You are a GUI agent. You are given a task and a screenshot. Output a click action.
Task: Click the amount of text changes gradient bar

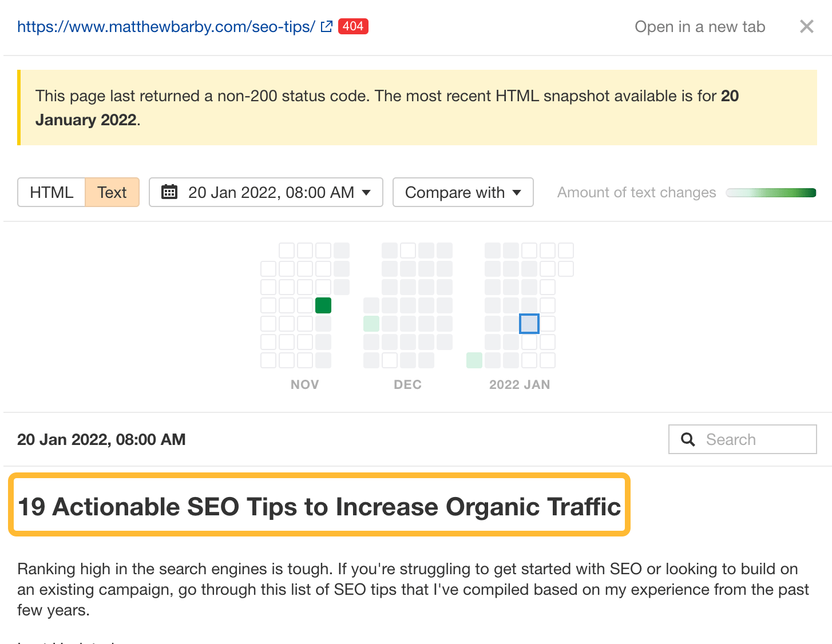tap(771, 192)
